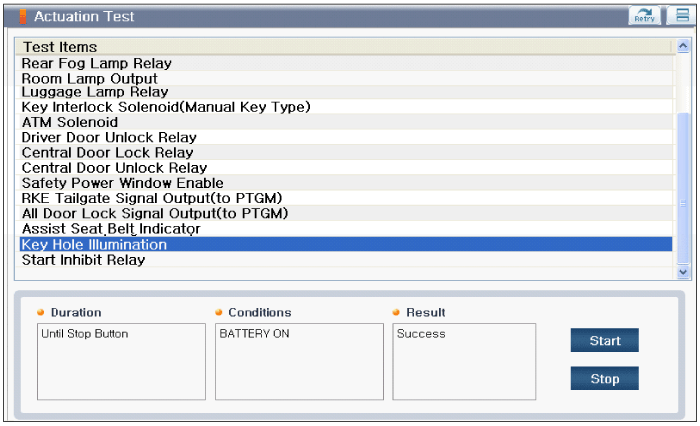Click the Retry icon in title bar
This screenshot has height=426, width=700.
point(643,15)
